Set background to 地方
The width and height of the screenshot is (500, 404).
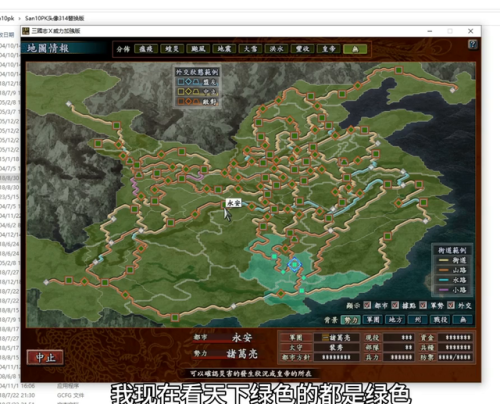395,320
